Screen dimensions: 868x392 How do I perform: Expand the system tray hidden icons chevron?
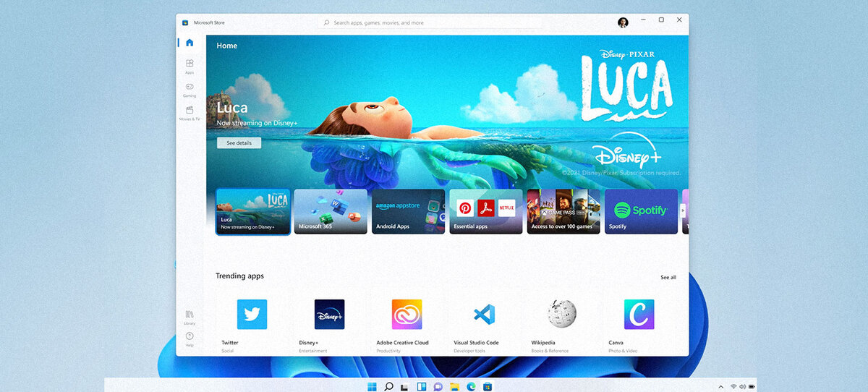720,387
